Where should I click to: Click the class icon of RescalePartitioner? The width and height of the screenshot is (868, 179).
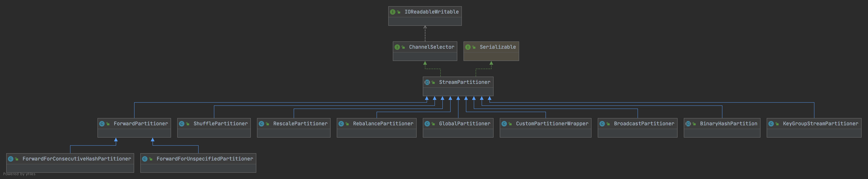coord(261,124)
